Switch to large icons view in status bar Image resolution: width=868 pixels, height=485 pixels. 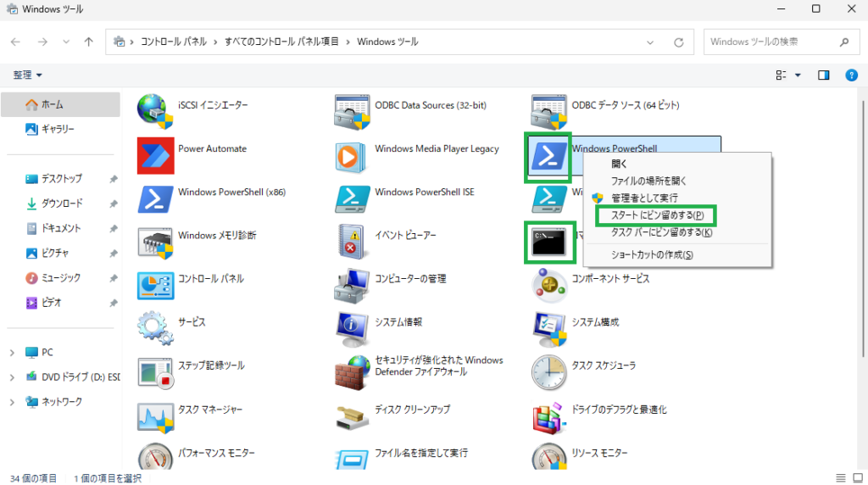858,478
